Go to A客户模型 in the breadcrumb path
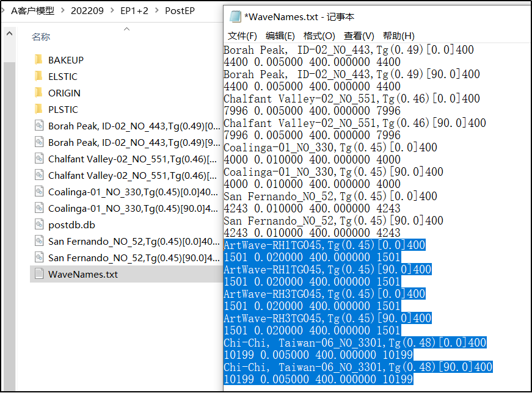The height and width of the screenshot is (393, 532). (x=32, y=11)
